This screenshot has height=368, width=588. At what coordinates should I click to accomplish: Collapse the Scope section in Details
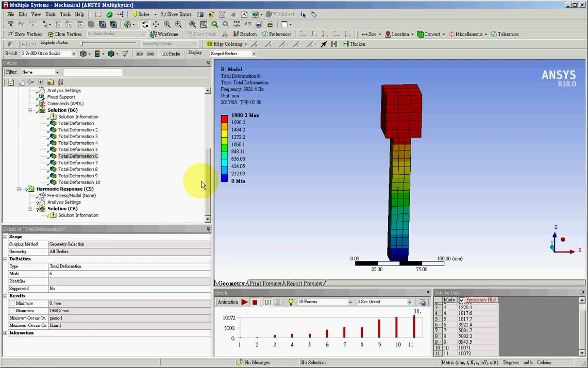click(x=5, y=237)
